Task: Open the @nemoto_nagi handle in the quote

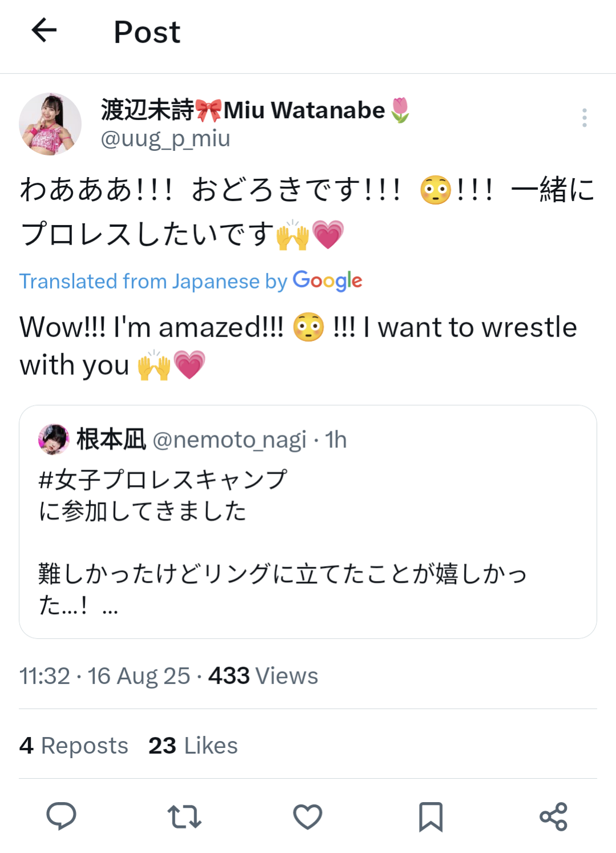Action: point(230,440)
